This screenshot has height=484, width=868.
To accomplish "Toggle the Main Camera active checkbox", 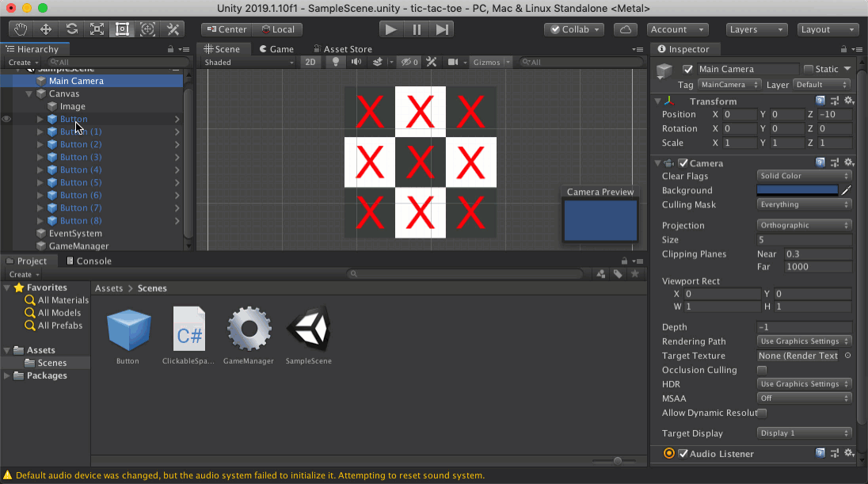I will pyautogui.click(x=687, y=69).
